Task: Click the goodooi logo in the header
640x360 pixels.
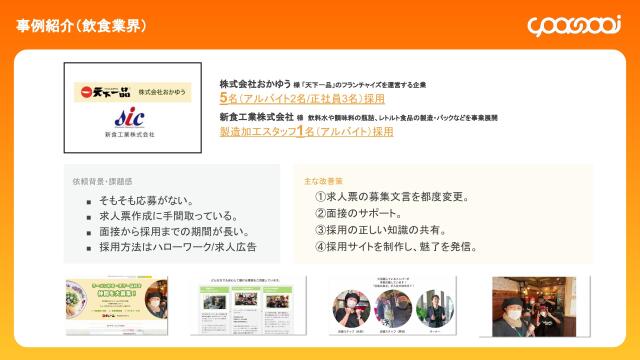Action: pos(574,25)
